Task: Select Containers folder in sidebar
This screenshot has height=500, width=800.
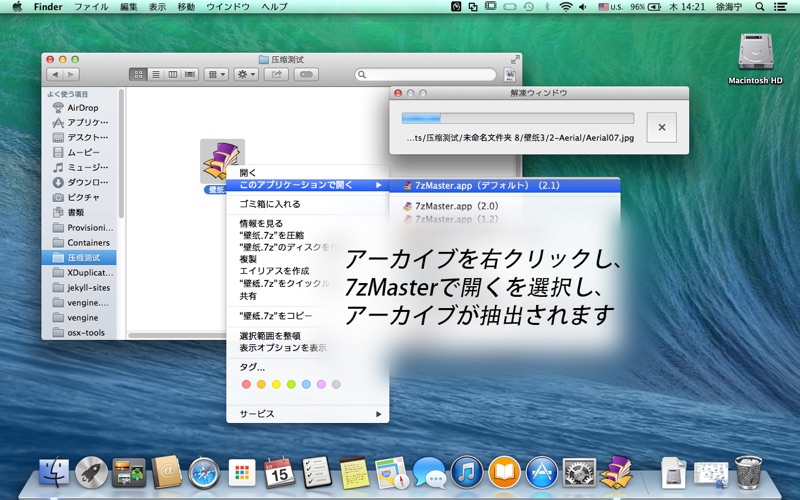Action: 79,242
